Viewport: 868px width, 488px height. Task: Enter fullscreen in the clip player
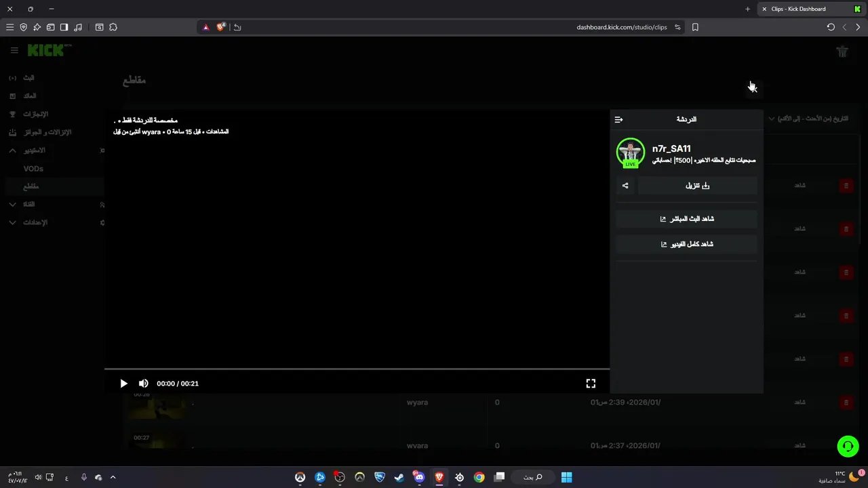pos(591,384)
